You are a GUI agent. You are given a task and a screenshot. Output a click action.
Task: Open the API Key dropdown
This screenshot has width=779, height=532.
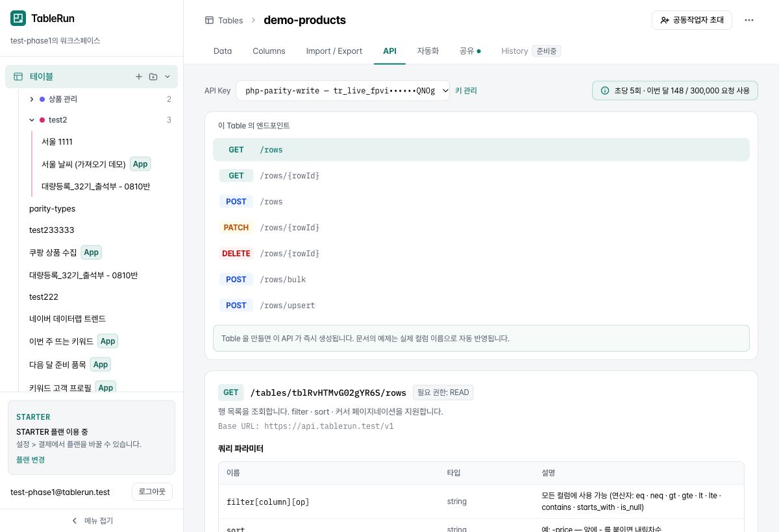(343, 91)
